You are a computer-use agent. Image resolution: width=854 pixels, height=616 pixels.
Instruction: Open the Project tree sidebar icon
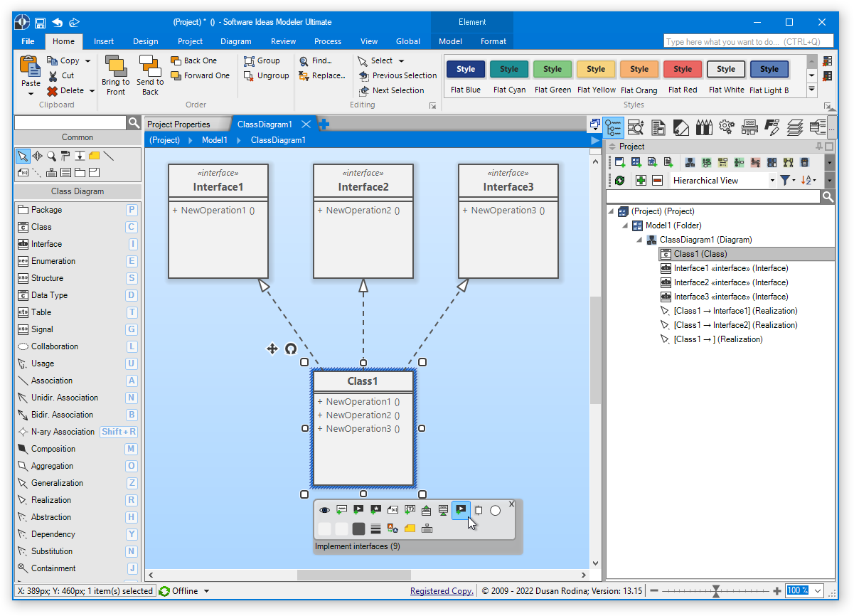pos(614,127)
